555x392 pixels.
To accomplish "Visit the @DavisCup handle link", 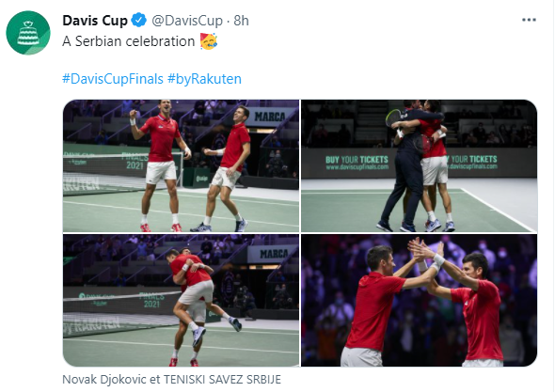I will (x=187, y=21).
